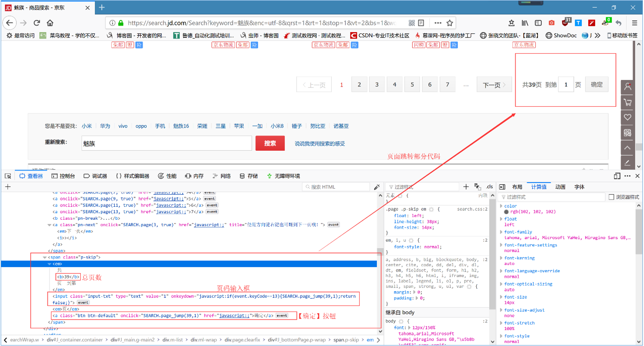Click the red 搜索 search button
The height and width of the screenshot is (346, 644).
pyautogui.click(x=270, y=143)
